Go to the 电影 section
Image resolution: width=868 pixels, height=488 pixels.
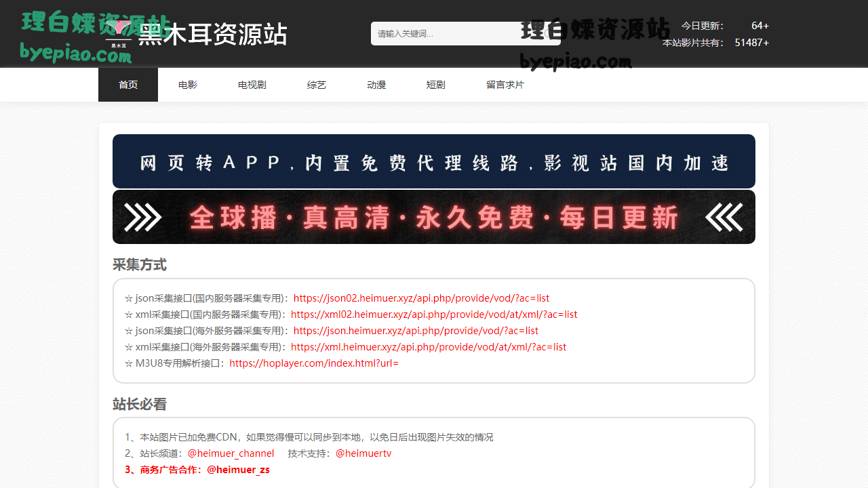tap(188, 85)
